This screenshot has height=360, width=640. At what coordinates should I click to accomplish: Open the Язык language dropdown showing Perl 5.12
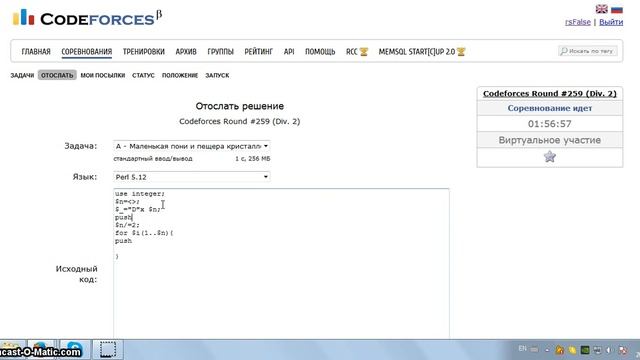point(191,177)
